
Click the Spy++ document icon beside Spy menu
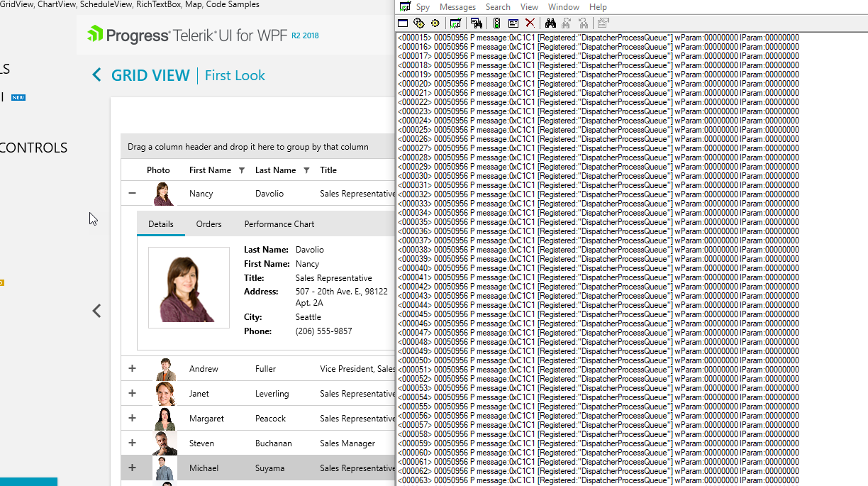(x=404, y=6)
